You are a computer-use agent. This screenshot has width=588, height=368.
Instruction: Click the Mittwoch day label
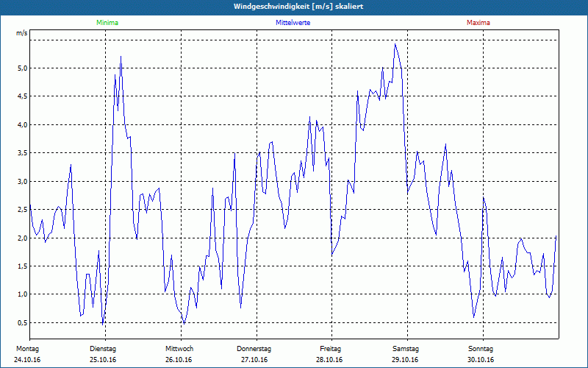point(179,349)
